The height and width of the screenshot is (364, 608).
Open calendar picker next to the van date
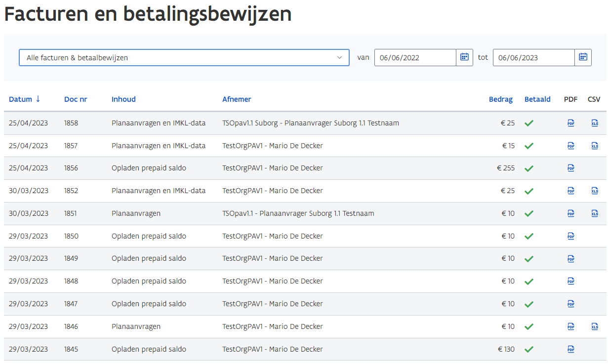pyautogui.click(x=464, y=57)
